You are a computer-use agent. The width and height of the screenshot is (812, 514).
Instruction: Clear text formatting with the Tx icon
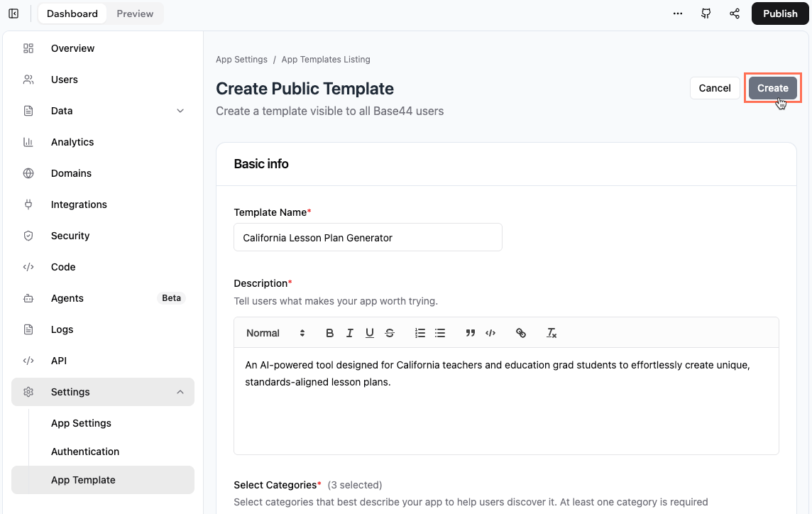click(552, 332)
